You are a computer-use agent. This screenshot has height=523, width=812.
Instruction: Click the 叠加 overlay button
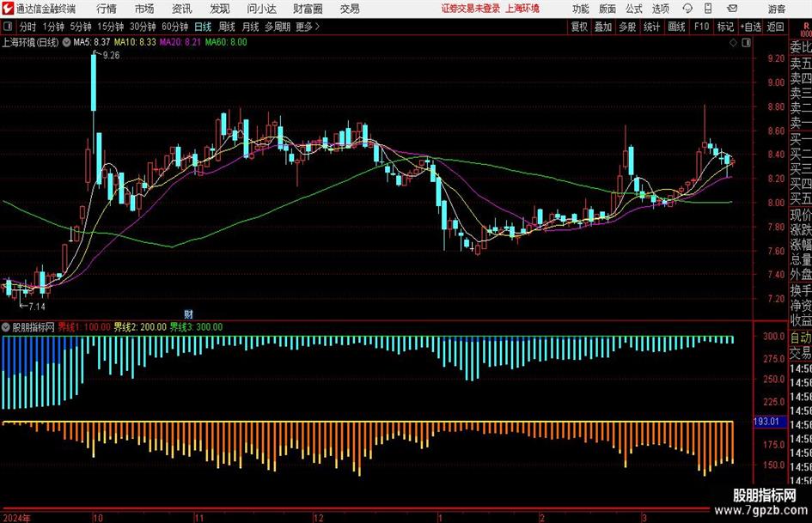tap(603, 27)
